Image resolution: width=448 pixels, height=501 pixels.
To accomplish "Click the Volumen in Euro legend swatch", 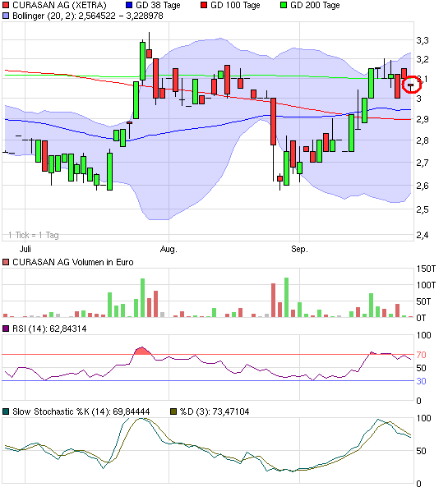I will 6,262.
